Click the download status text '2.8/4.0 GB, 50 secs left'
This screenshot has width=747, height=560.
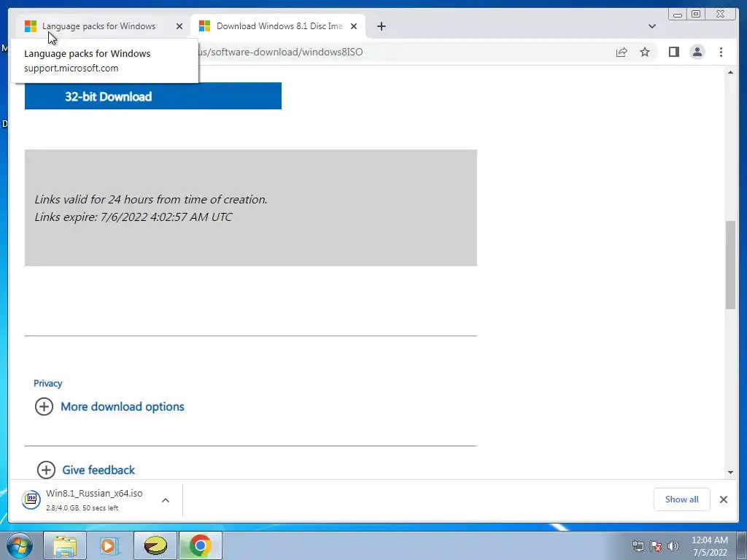tap(82, 508)
